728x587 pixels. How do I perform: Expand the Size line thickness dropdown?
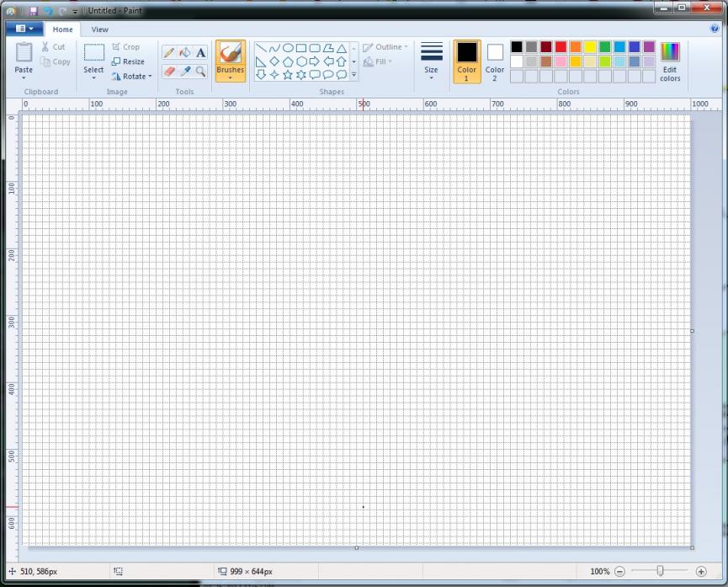pyautogui.click(x=431, y=77)
